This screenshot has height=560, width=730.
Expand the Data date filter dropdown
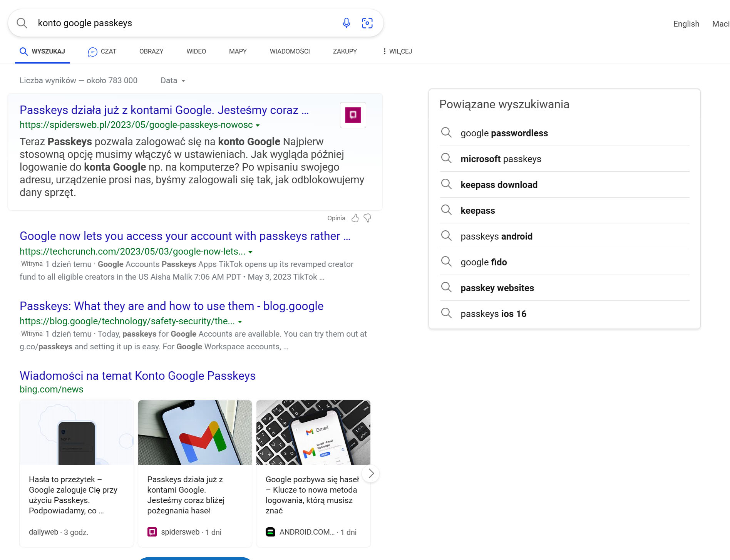click(x=173, y=80)
